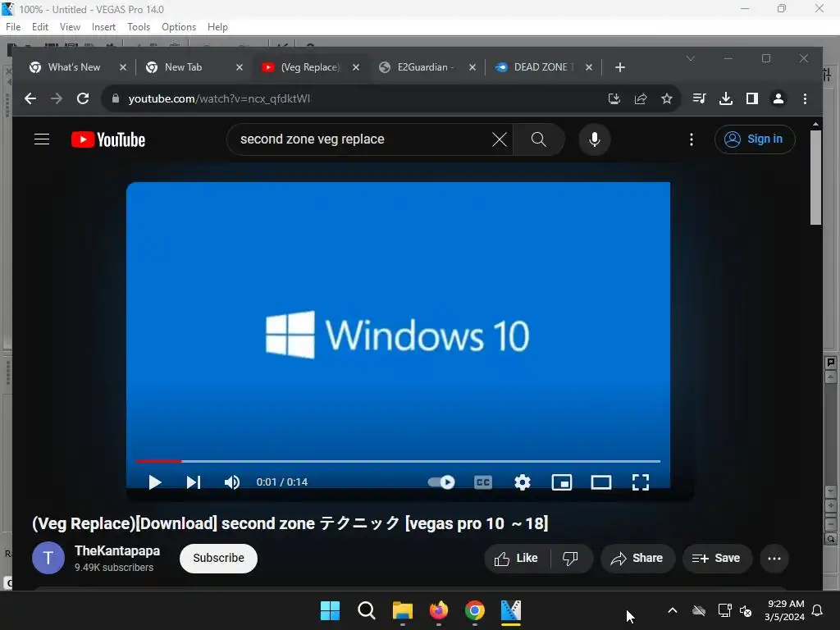Open taskbar Search
Image resolution: width=840 pixels, height=630 pixels.
[x=367, y=610]
